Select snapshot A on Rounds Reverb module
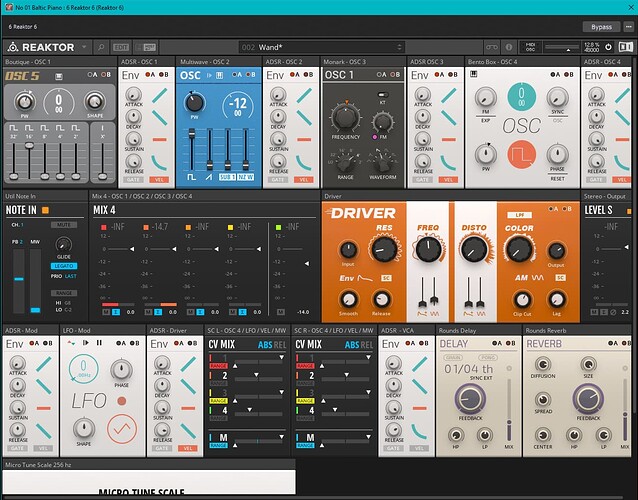 (612, 343)
